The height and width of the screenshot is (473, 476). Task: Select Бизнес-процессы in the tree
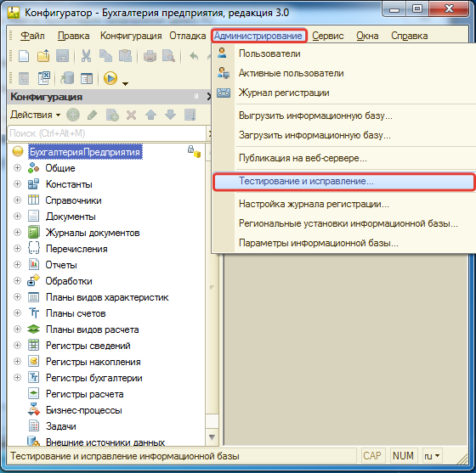pos(84,410)
